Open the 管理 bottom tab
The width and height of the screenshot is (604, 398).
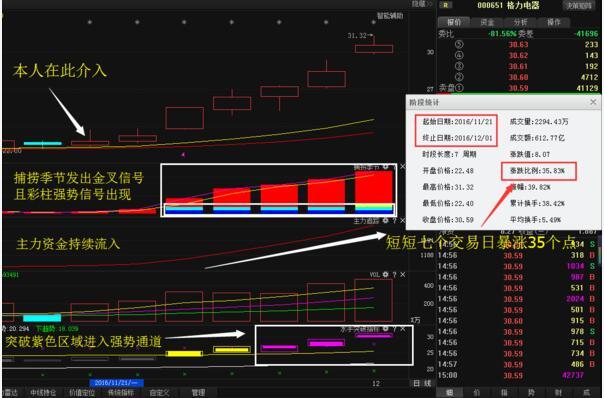(198, 393)
